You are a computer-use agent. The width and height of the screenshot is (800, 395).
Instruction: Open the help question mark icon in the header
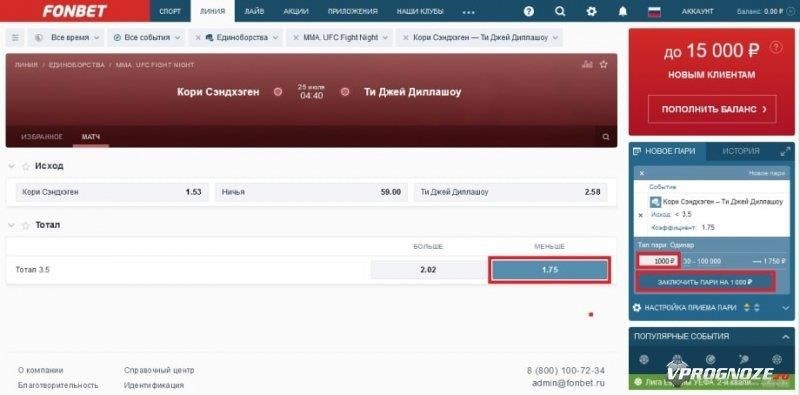pos(529,11)
